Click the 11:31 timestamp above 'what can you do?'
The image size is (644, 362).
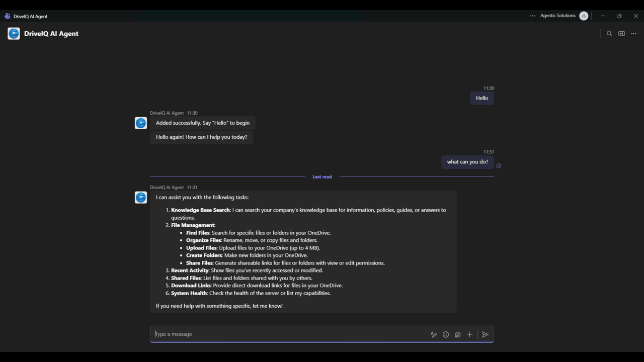(x=489, y=152)
